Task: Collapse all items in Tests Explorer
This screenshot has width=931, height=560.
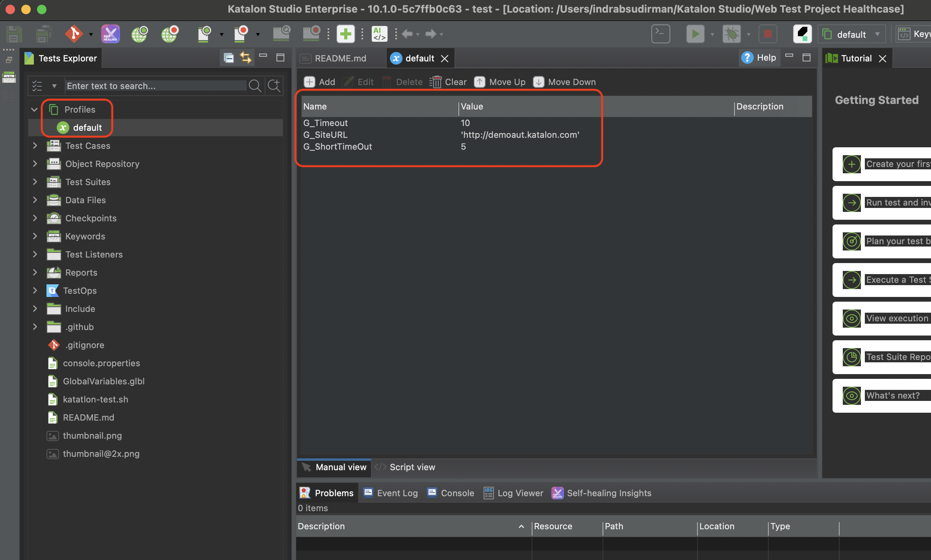Action: (229, 58)
